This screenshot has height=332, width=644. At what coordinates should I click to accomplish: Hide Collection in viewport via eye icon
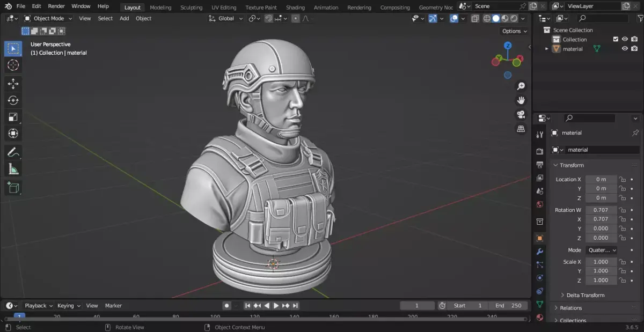625,39
